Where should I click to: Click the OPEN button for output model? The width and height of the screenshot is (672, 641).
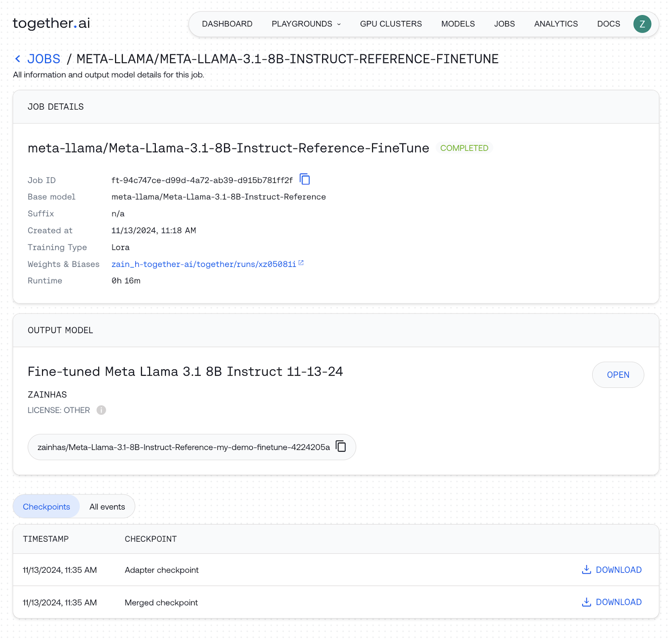tap(618, 375)
